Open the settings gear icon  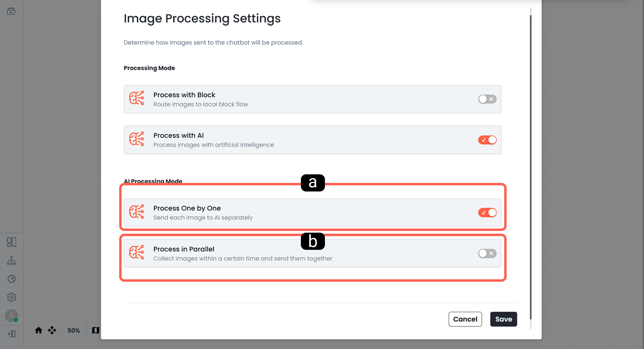point(11,297)
